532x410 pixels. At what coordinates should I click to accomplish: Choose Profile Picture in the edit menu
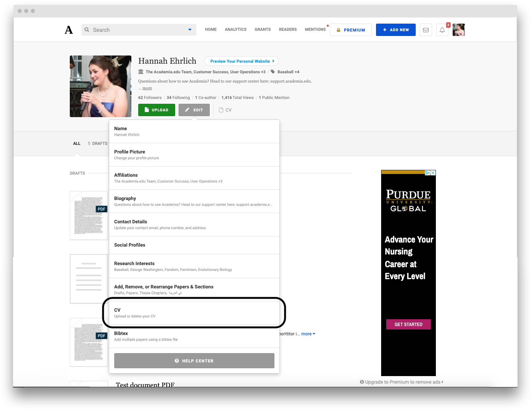[x=194, y=155]
